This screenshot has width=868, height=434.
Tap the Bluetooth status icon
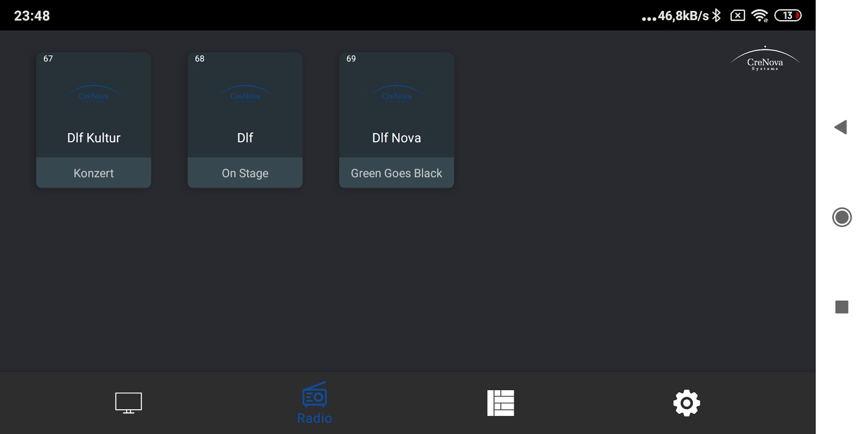pyautogui.click(x=717, y=15)
